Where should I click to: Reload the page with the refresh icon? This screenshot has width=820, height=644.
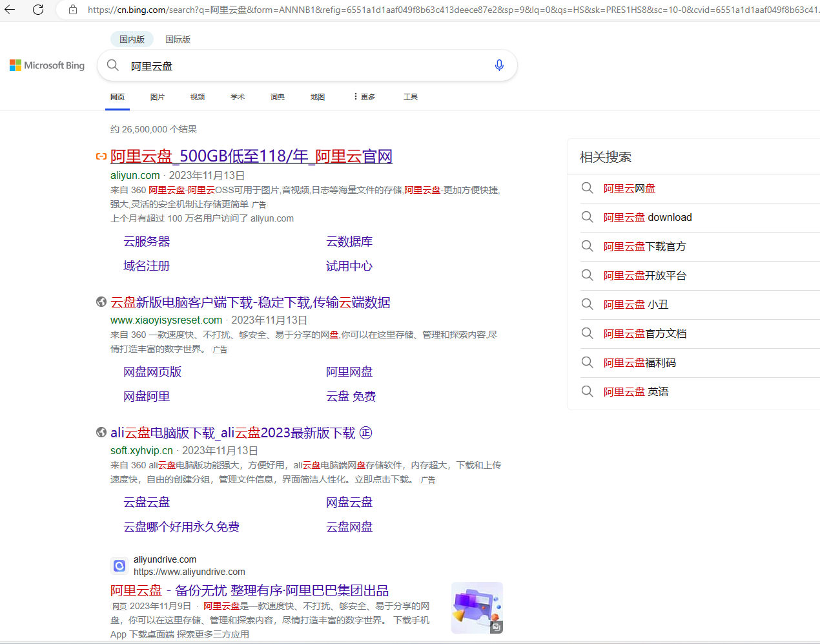[x=38, y=10]
